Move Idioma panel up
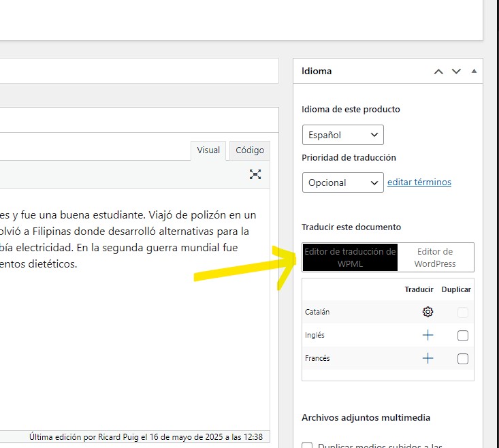499x448 pixels. click(438, 71)
